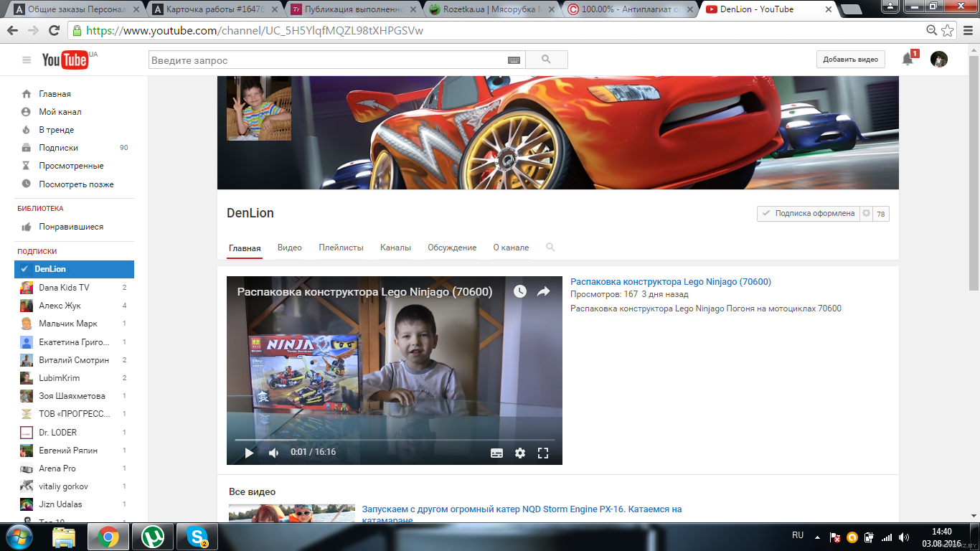Select DenLion subscription in sidebar
This screenshot has height=551, width=980.
[x=74, y=269]
